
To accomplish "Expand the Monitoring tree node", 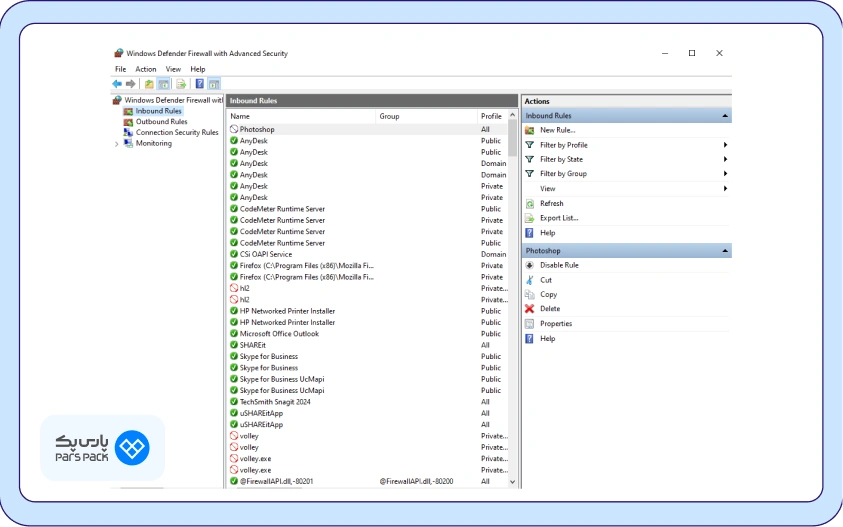I will (x=117, y=144).
